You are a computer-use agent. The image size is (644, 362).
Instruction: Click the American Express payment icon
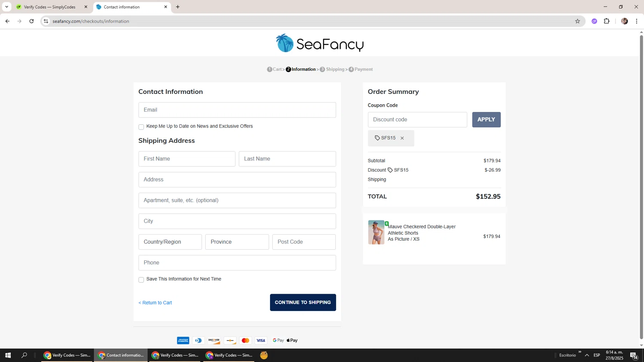coord(183,341)
